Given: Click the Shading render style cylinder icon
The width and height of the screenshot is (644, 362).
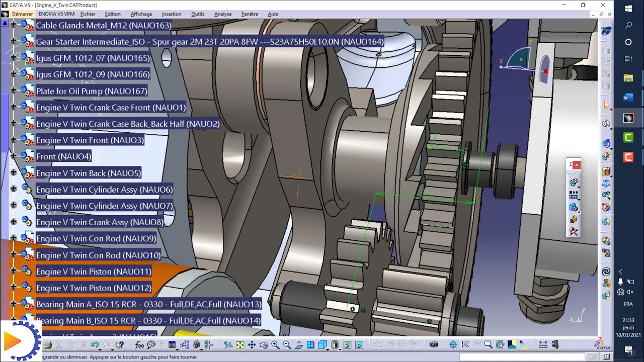Looking at the screenshot, I should 335,345.
